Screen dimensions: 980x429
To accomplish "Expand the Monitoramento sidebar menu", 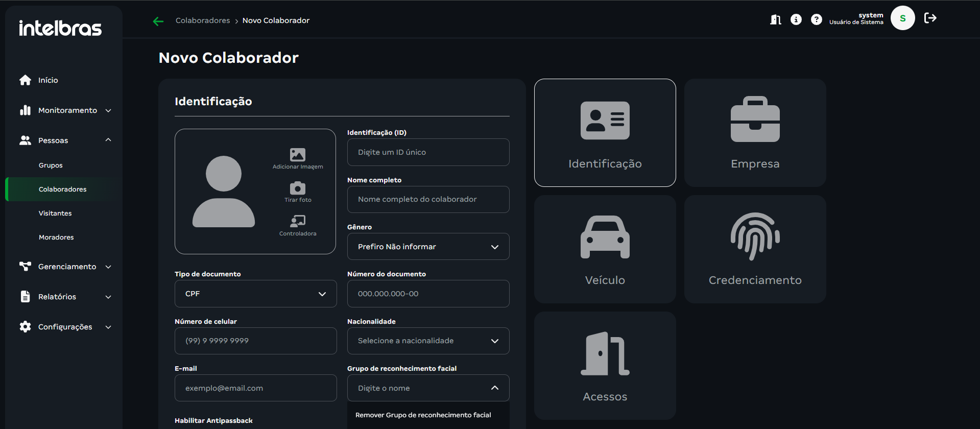I will (x=66, y=110).
